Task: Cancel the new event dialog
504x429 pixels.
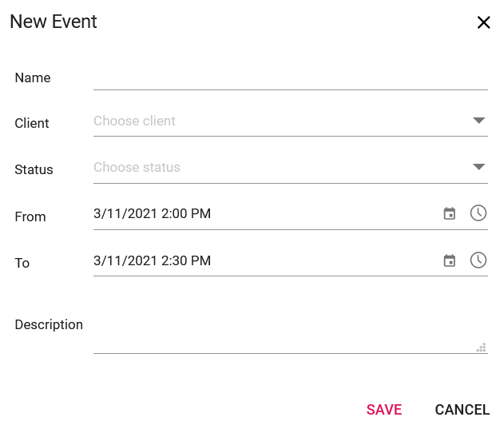Action: click(462, 410)
